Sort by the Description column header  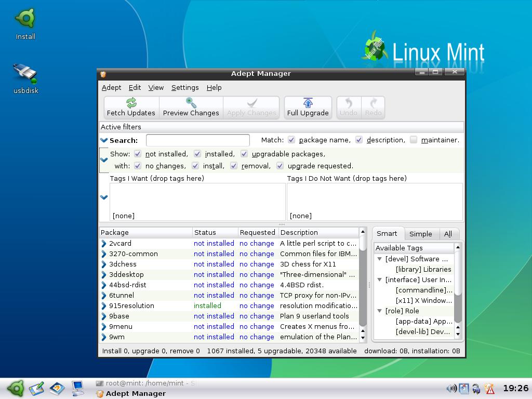[318, 232]
